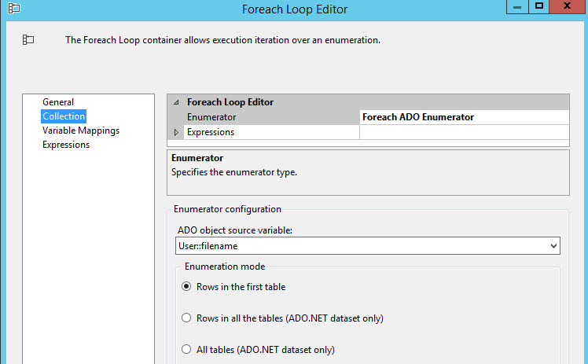Screen dimensions: 588x364
Task: Switch to the Variable Mappings page
Action: 81,131
